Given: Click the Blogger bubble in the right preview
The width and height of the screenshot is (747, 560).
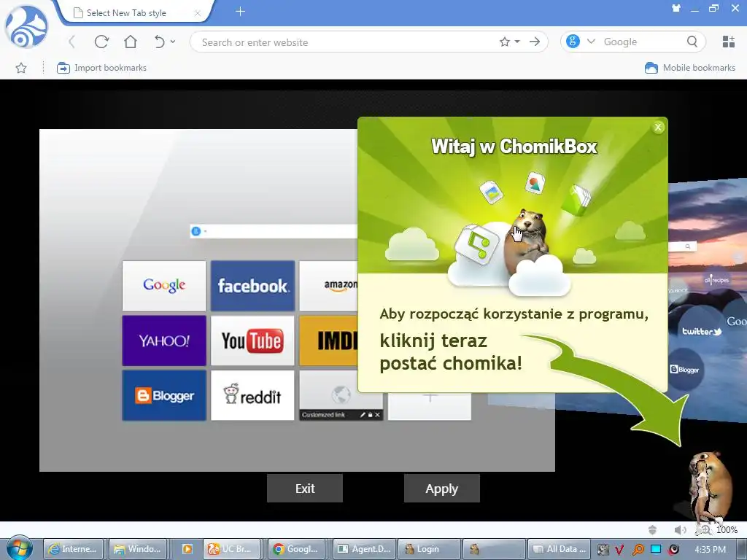Looking at the screenshot, I should 684,369.
